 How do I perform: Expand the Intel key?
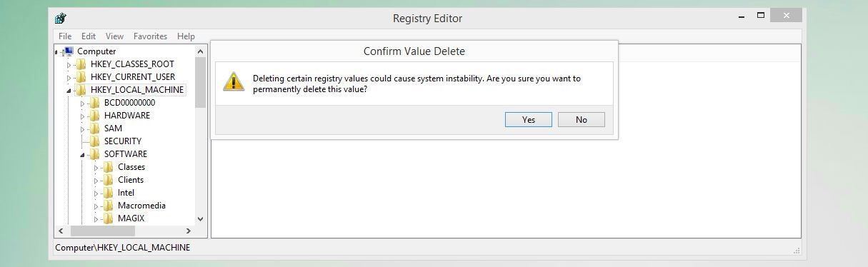(96, 193)
